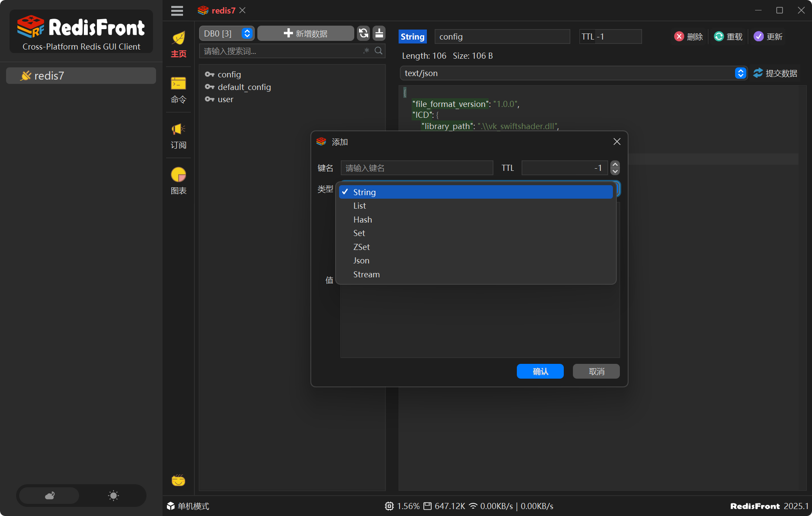Viewport: 812px width, 516px height.
Task: Open the DB0 [3] database dropdown
Action: [x=227, y=33]
